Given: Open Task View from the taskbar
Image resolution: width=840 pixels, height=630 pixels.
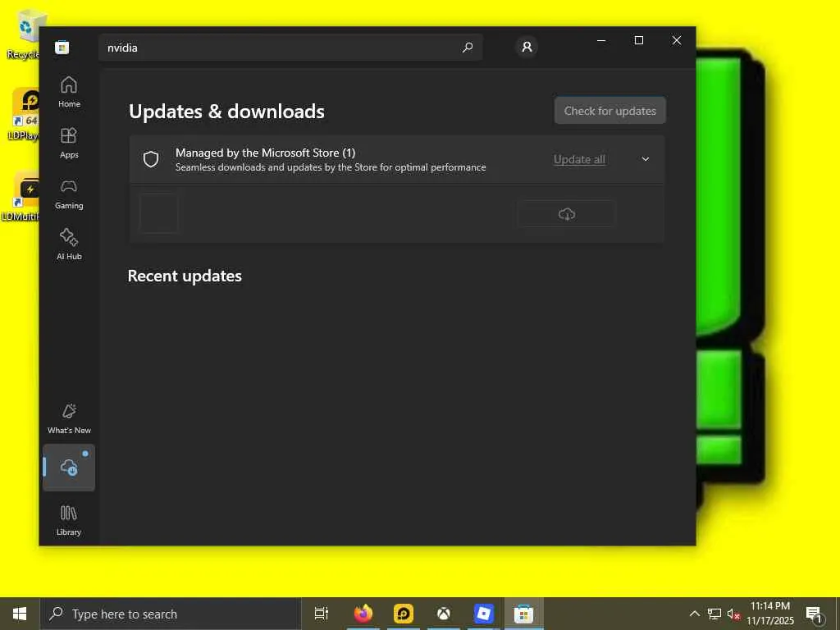Looking at the screenshot, I should (x=322, y=614).
